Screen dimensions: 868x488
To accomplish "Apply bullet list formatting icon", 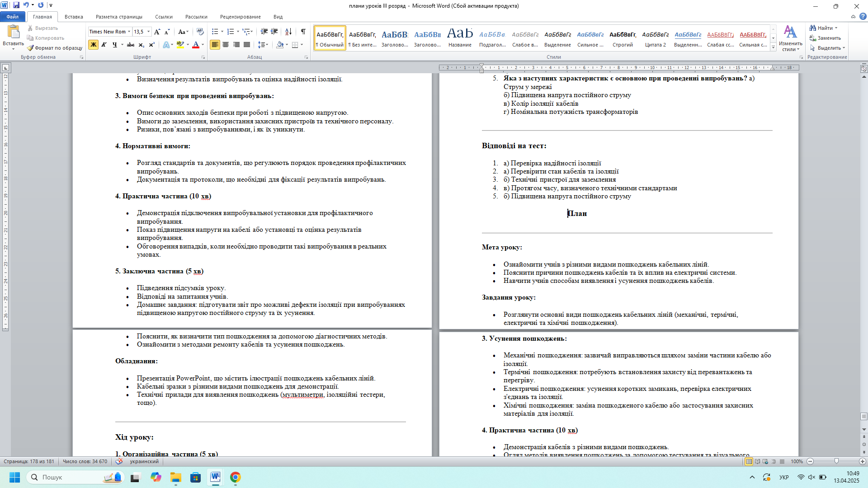I will point(215,32).
